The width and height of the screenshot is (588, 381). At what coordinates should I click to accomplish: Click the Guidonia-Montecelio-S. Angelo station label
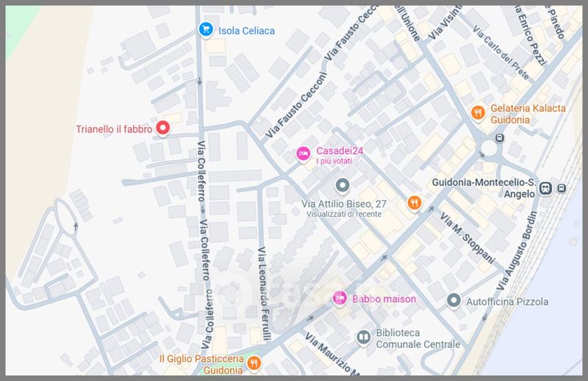click(484, 188)
